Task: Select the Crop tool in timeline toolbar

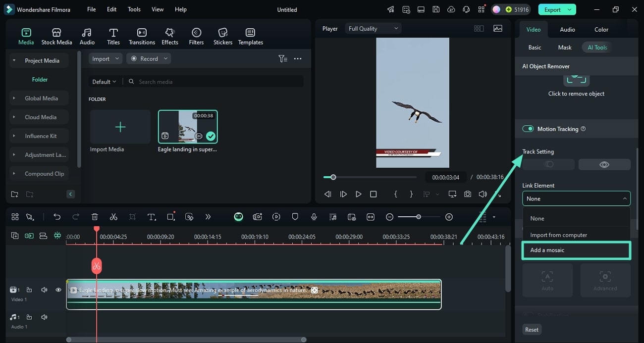Action: pos(132,217)
